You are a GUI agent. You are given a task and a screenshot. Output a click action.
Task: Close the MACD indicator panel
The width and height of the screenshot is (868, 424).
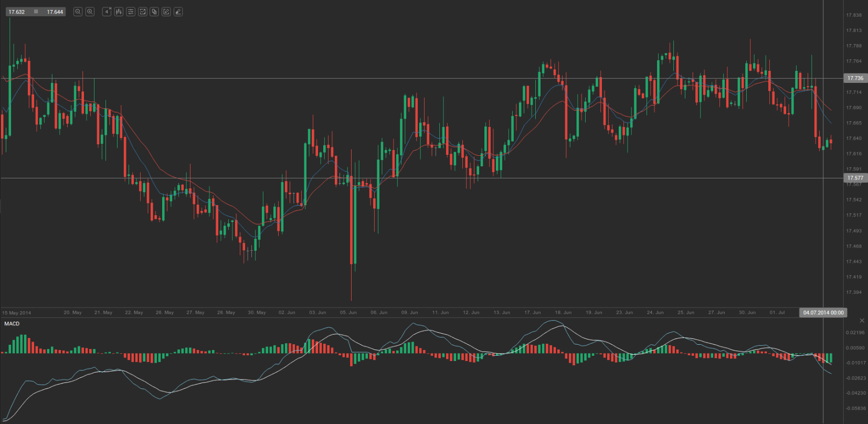tap(861, 321)
